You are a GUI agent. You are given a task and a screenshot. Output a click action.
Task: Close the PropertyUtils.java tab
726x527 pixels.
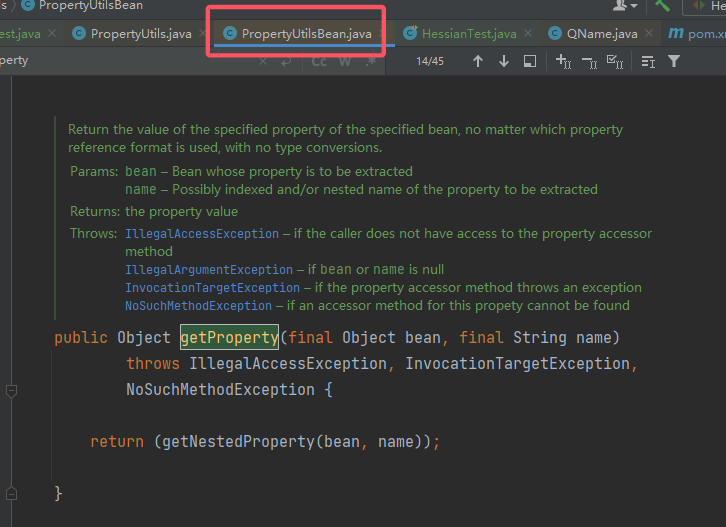pos(202,33)
